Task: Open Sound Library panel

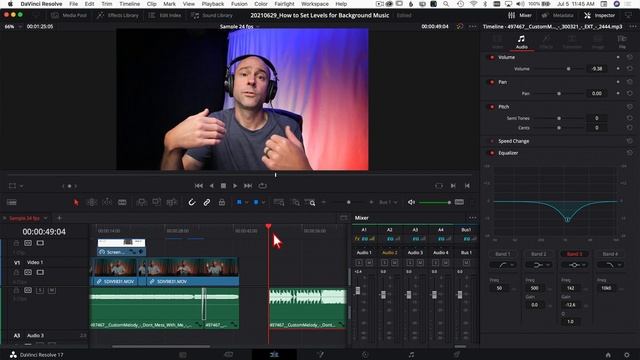Action: [x=212, y=16]
